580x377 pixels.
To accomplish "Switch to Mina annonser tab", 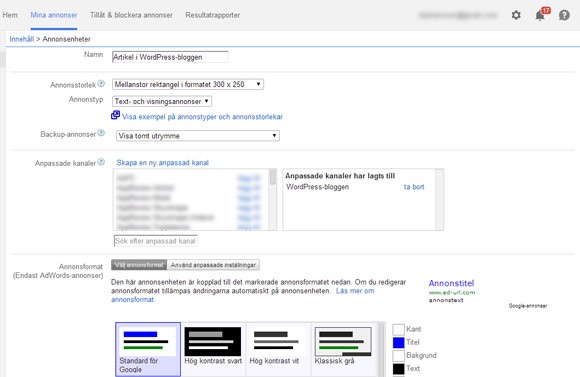I will pyautogui.click(x=54, y=15).
